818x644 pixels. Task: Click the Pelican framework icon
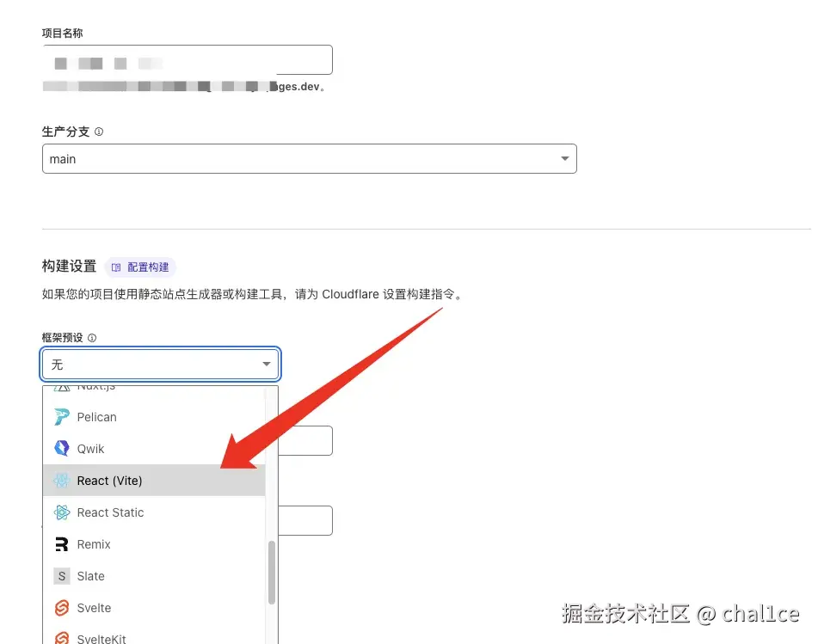tap(61, 417)
